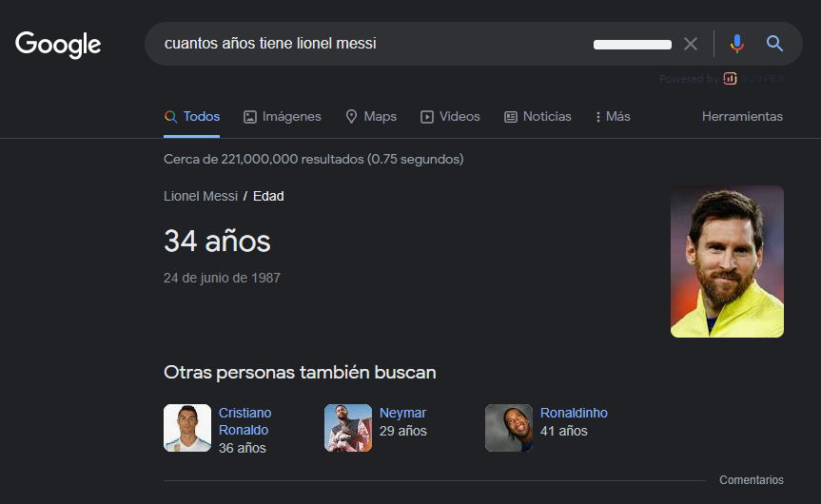Click the birth date 24 de junio de 1987
Screen dimensions: 821x504
tap(222, 278)
